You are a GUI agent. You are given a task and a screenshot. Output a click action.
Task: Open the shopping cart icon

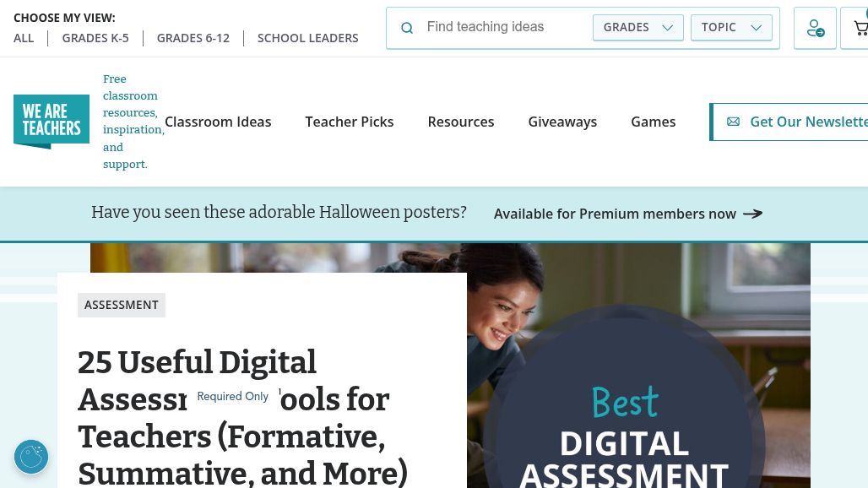860,28
